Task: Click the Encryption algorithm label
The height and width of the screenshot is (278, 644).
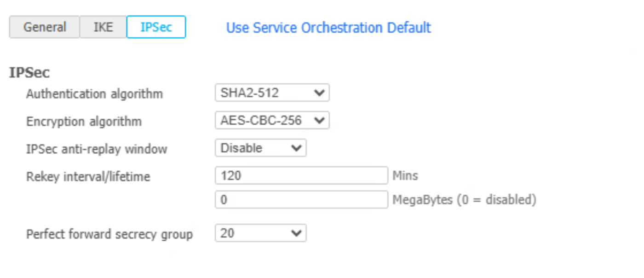Action: tap(84, 122)
